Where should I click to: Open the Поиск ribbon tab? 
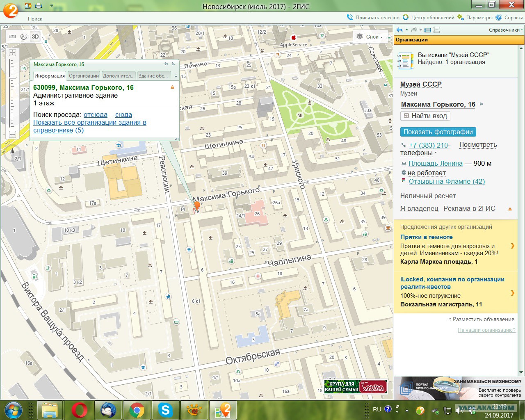[35, 18]
